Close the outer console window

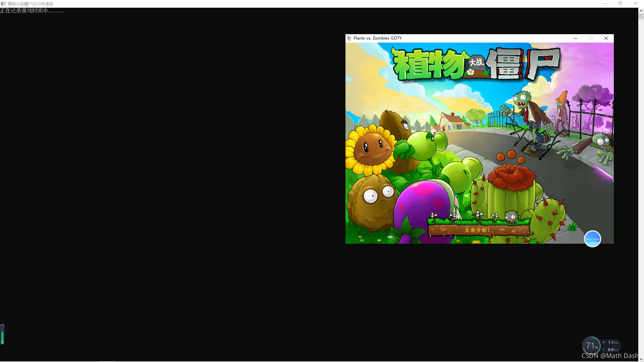coord(636,4)
